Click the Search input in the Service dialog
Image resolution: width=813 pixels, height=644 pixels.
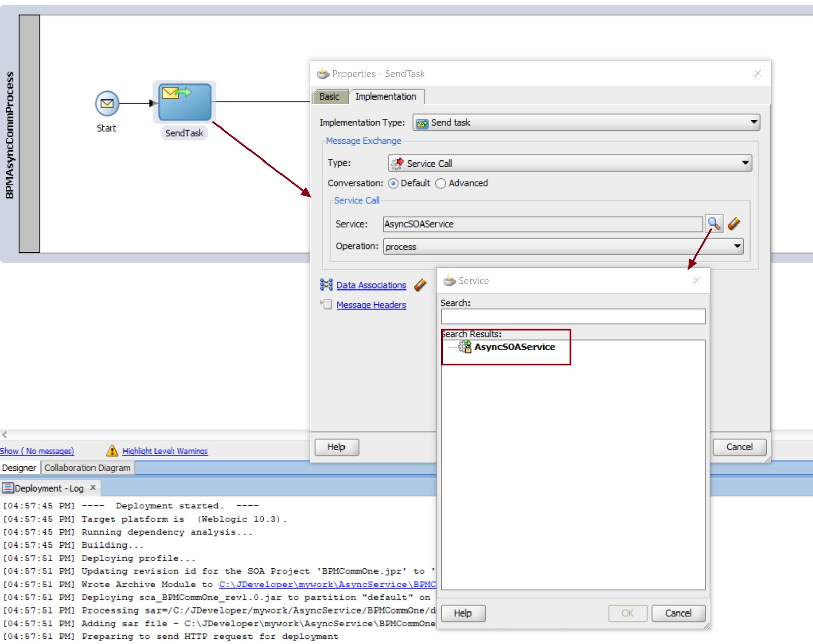point(573,316)
